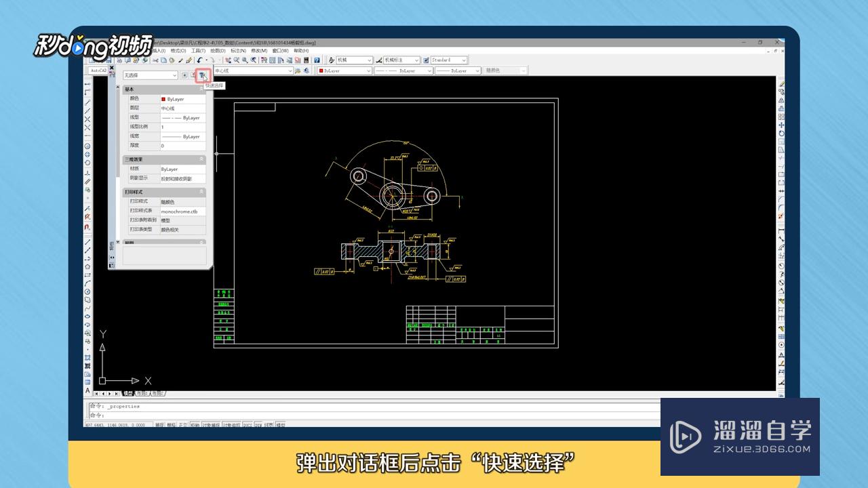
Task: Toggle the DUCS status button
Action: pos(248,425)
